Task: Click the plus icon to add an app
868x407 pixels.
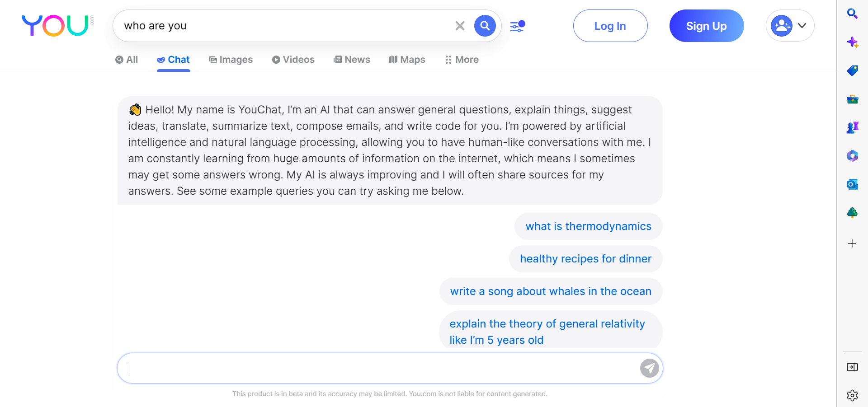Action: (x=853, y=243)
